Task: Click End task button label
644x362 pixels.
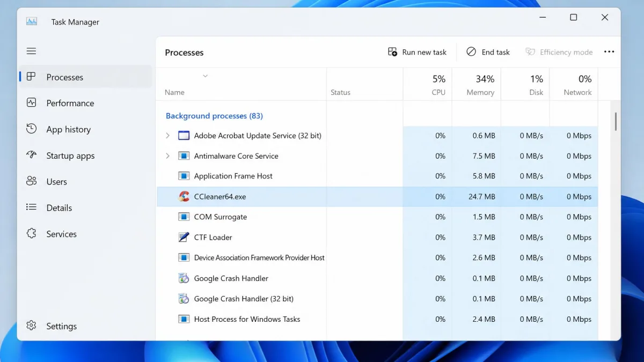Action: [x=496, y=52]
